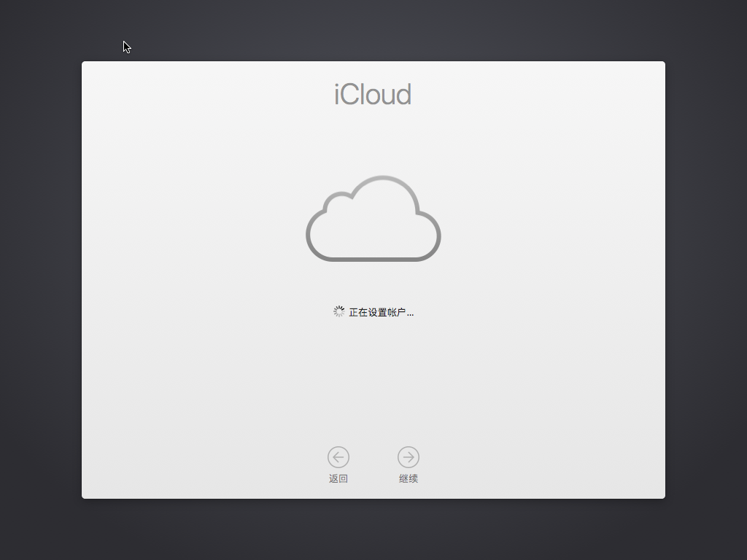Click the back arrow circle icon

338,457
